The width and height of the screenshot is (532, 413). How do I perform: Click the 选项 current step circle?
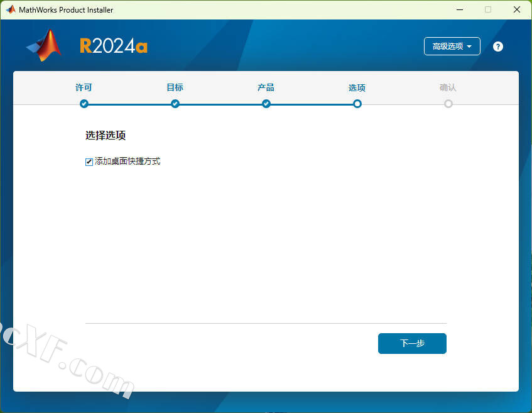point(357,104)
